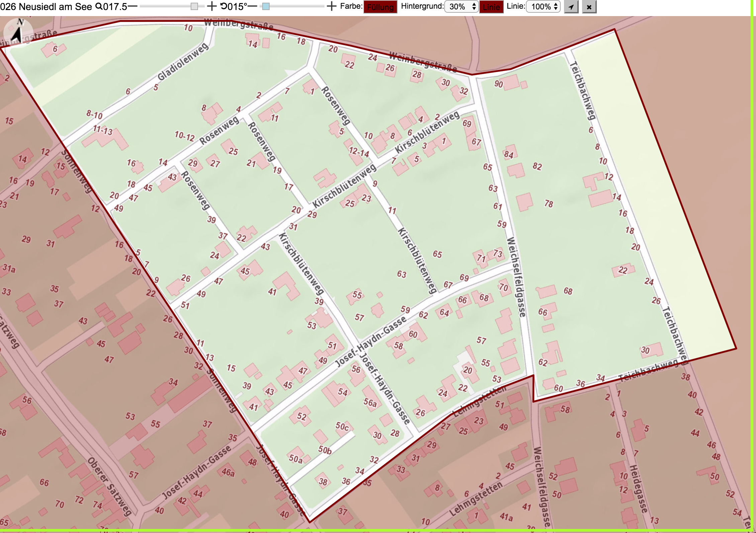Increase rotation with the plus icon
Image resolution: width=756 pixels, height=533 pixels.
(x=331, y=6)
